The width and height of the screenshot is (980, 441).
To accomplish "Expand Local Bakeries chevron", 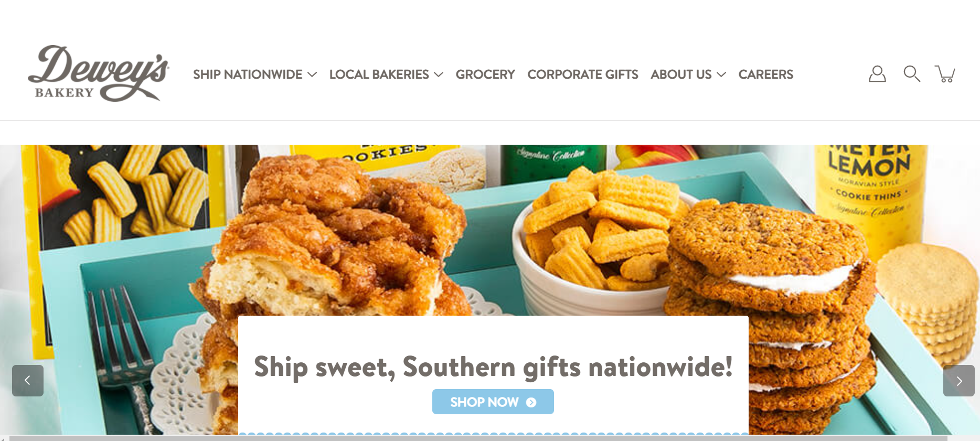I will click(x=439, y=74).
